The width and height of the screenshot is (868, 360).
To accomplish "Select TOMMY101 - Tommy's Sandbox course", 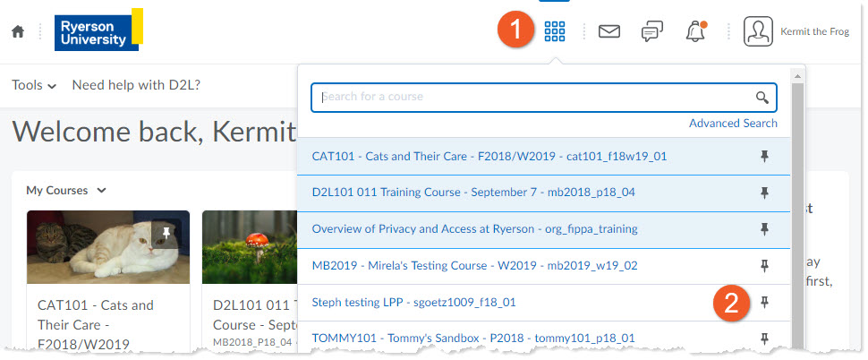I will coord(473,338).
